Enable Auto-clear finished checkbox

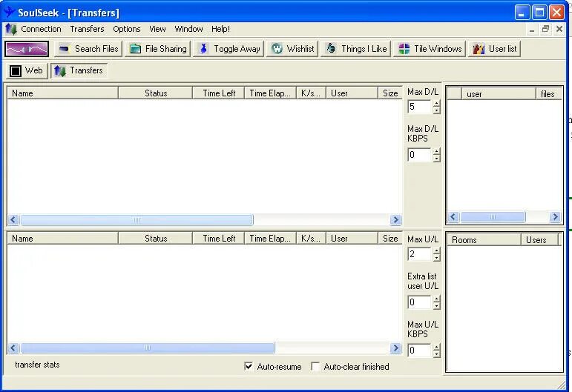click(315, 367)
